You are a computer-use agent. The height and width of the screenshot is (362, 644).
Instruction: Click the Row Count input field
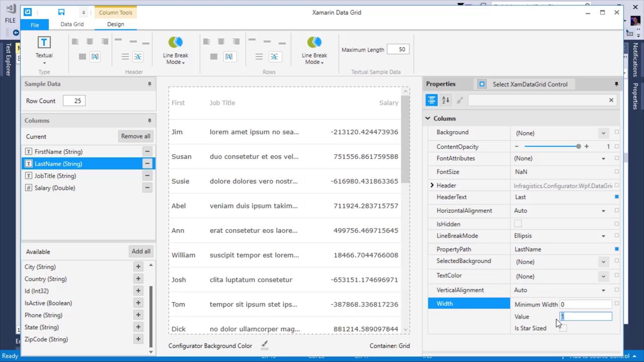pyautogui.click(x=74, y=101)
